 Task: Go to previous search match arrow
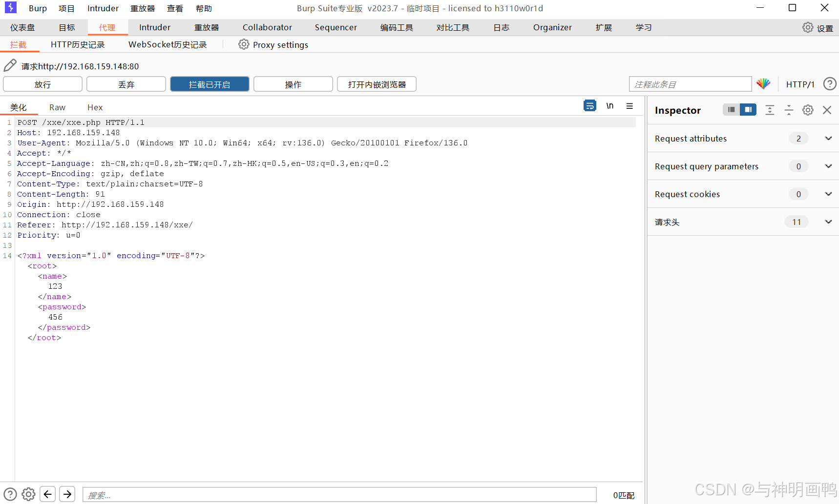(47, 494)
